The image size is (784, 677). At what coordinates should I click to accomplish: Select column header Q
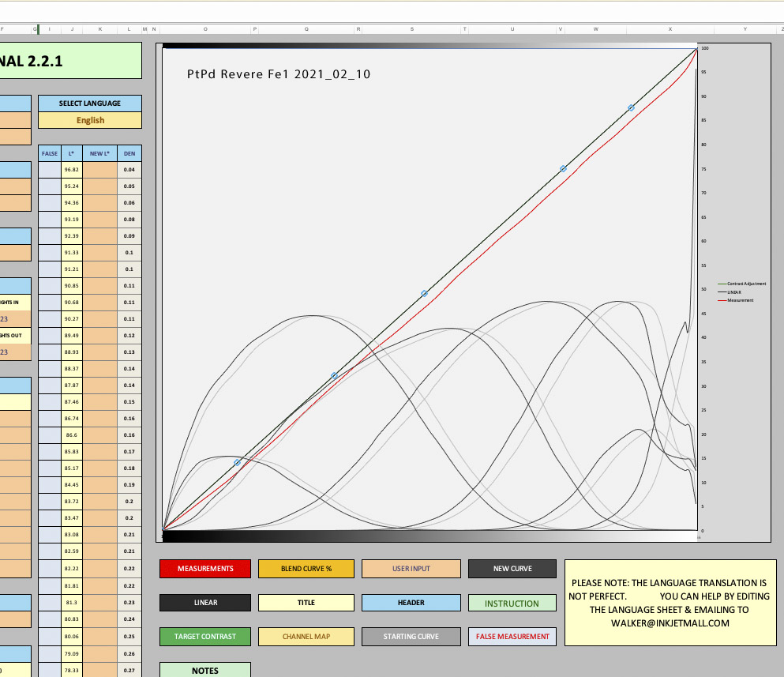(x=306, y=29)
